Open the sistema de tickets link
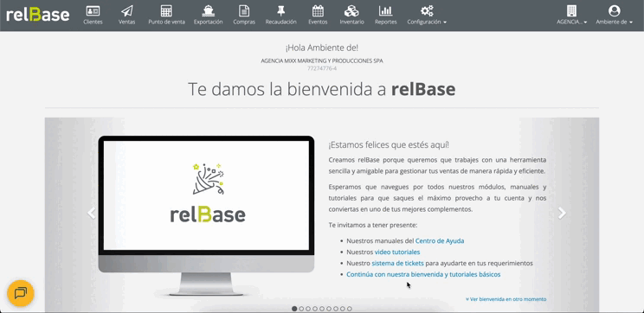Viewport: 644px width, 313px height. pos(397,263)
